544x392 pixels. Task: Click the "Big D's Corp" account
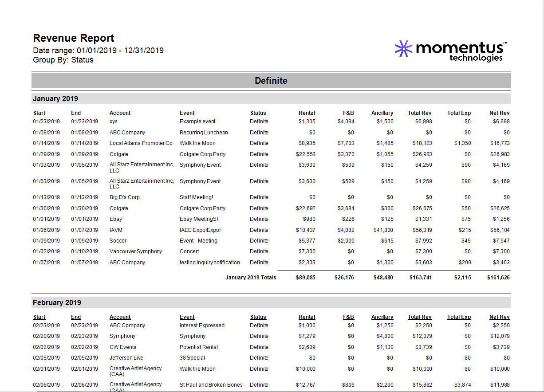(125, 197)
